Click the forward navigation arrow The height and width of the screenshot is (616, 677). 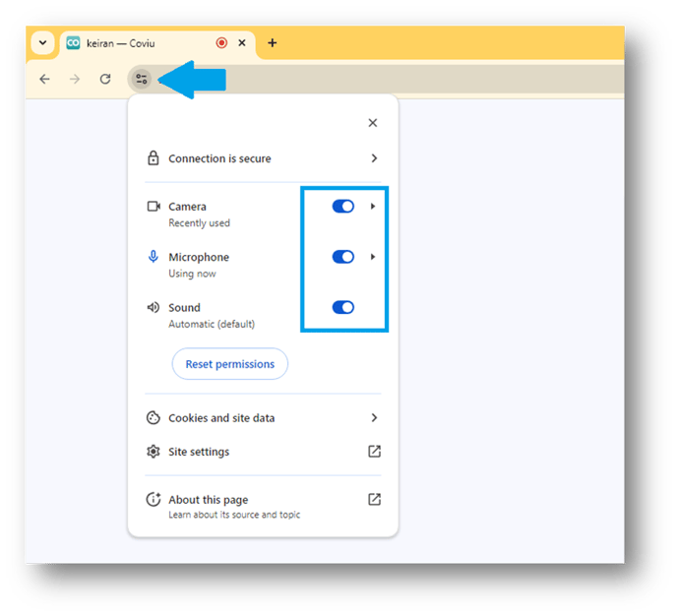pyautogui.click(x=75, y=79)
